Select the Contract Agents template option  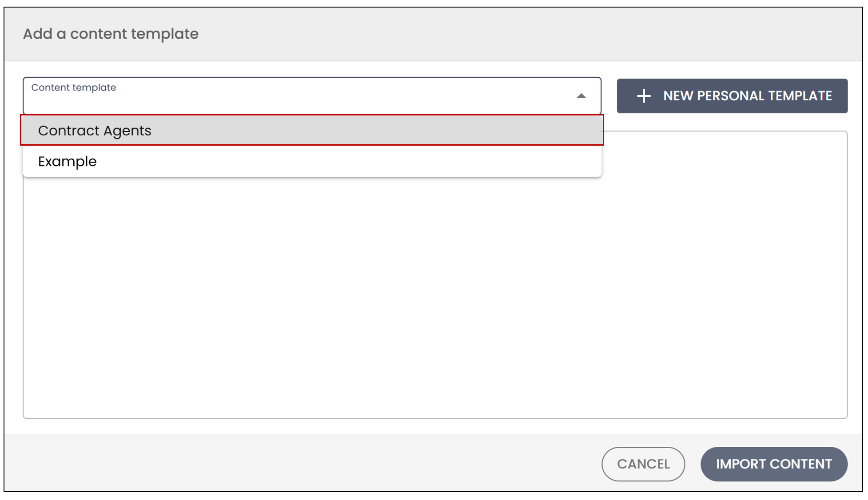(x=312, y=130)
